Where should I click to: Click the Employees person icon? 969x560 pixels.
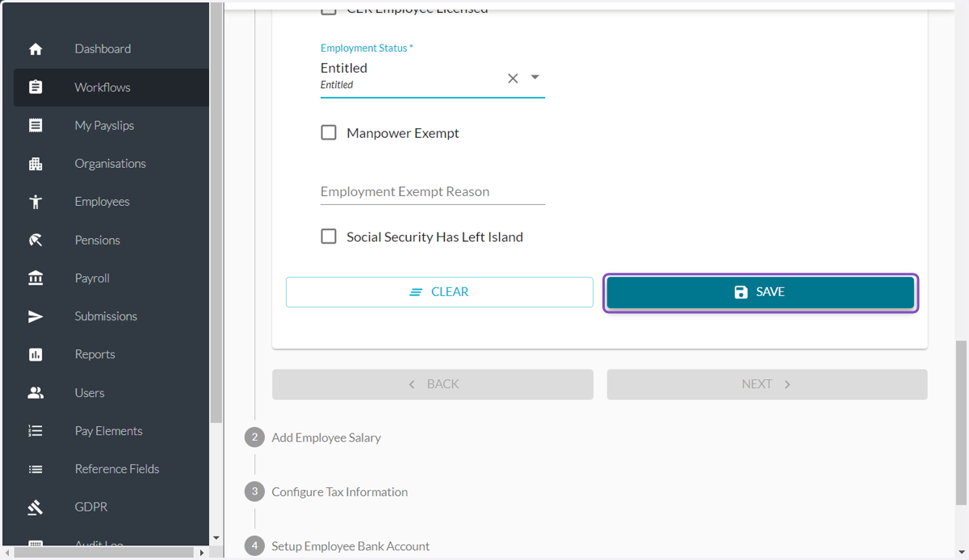[36, 202]
